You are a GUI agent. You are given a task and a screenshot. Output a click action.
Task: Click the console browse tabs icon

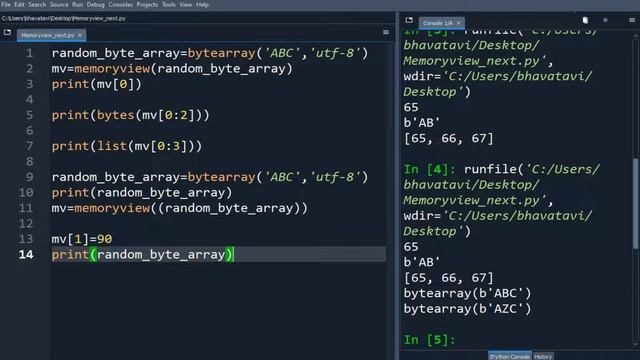[409, 20]
